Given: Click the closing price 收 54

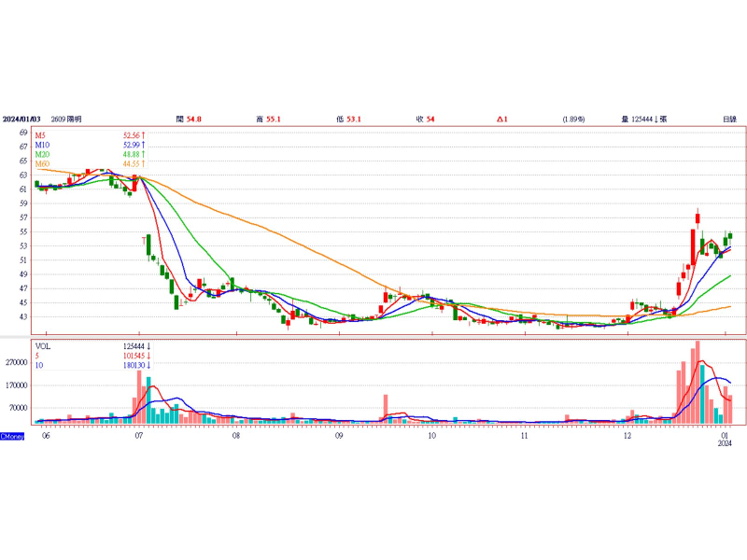Looking at the screenshot, I should tap(426, 119).
